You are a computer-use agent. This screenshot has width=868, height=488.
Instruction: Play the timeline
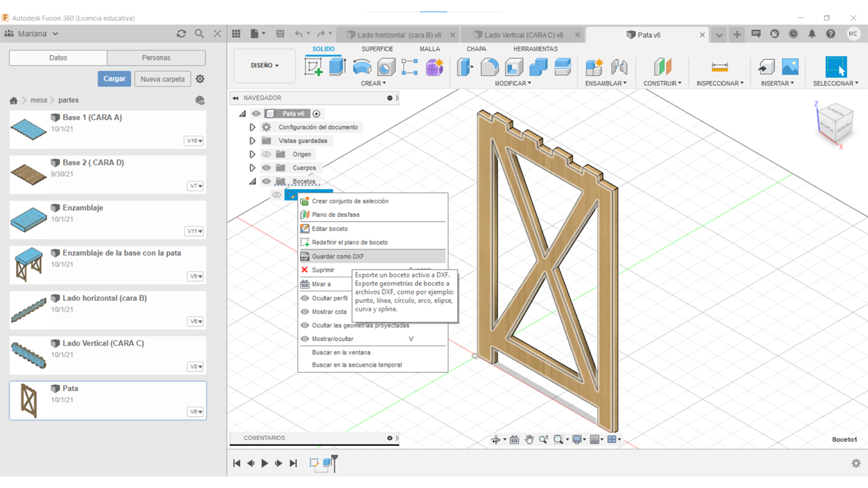[x=264, y=464]
